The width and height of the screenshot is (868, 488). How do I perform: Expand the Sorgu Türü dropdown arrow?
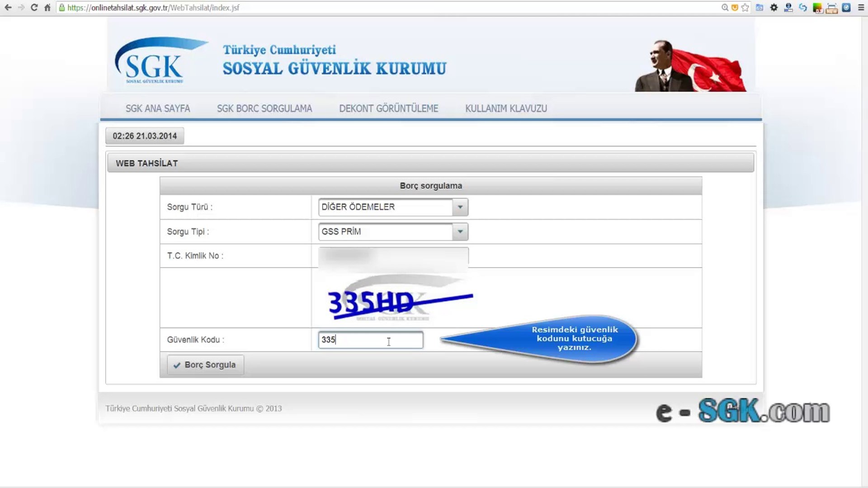click(460, 207)
